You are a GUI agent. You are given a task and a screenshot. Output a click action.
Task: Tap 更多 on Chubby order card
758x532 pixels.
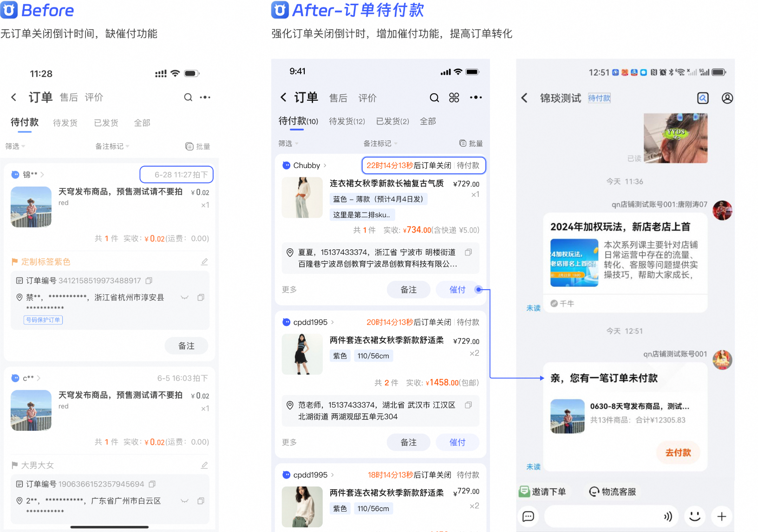289,290
